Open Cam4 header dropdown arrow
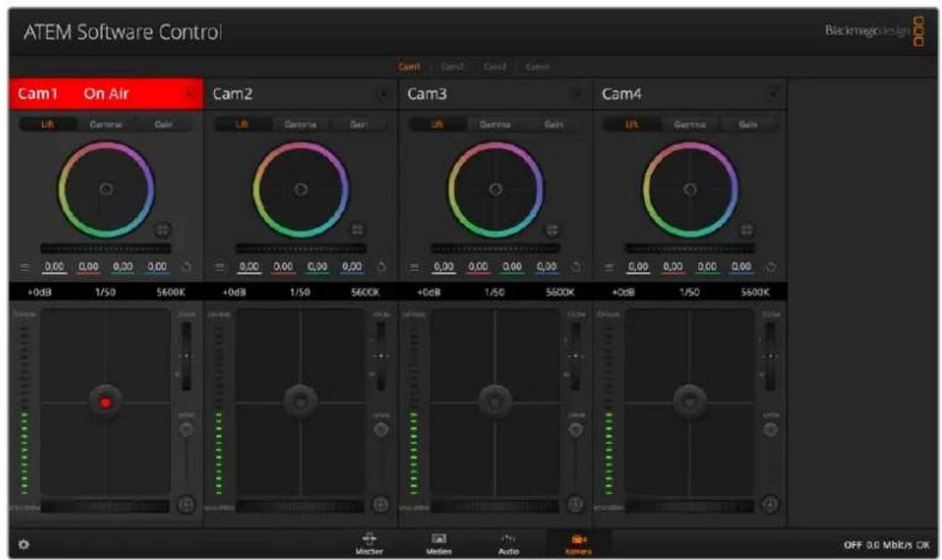 772,94
